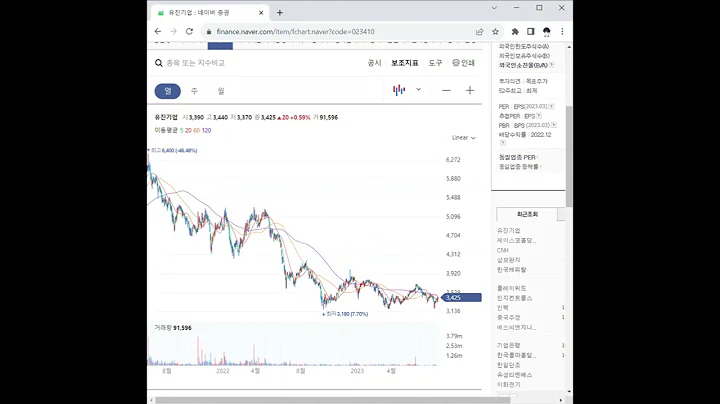
Task: Click the 최저 3,180 low marker
Action: 345,314
